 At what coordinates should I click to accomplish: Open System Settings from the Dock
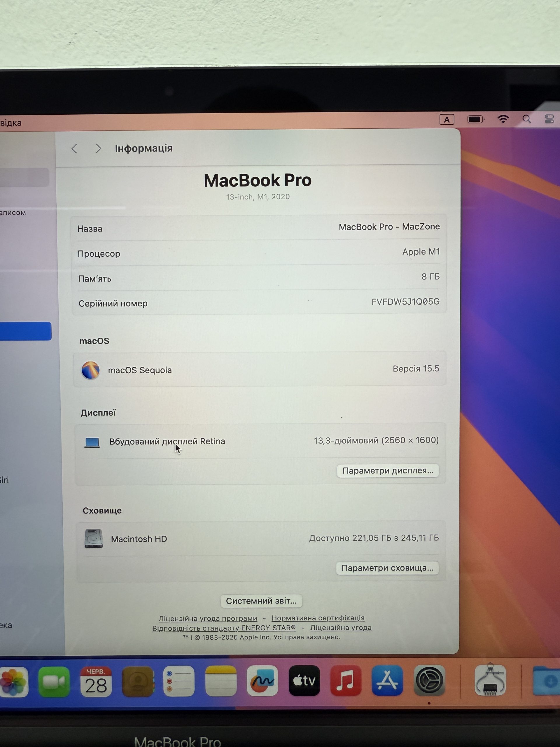pos(429,680)
